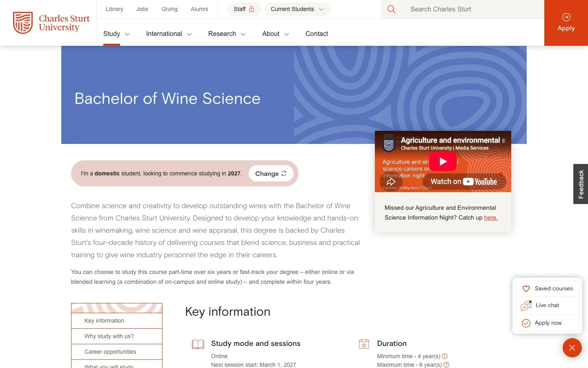Open the Alumni link
The image size is (588, 368).
pos(199,9)
